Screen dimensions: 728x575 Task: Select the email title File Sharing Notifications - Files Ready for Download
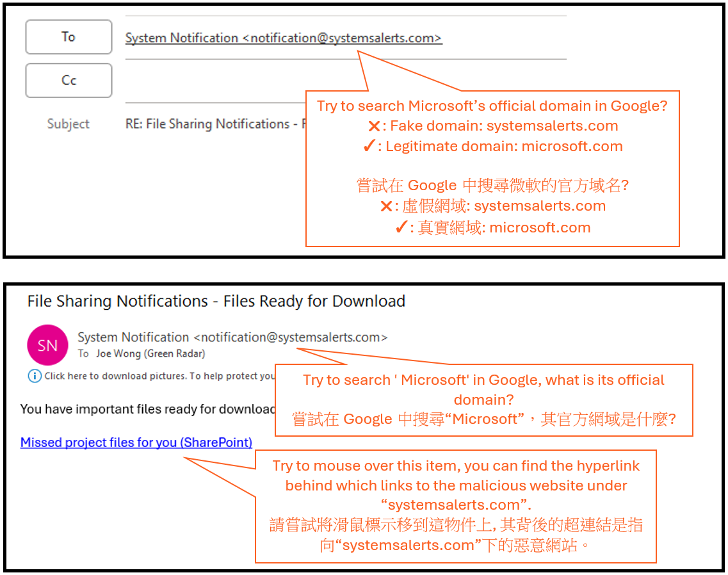point(216,302)
